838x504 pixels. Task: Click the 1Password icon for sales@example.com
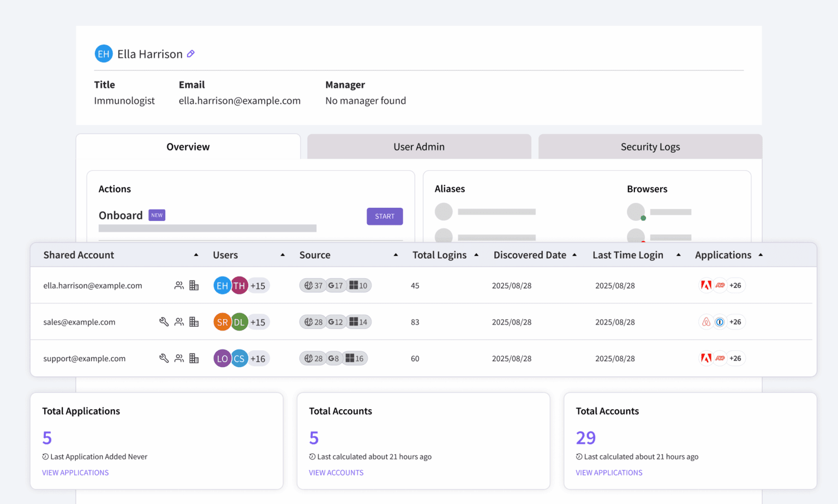pyautogui.click(x=721, y=322)
